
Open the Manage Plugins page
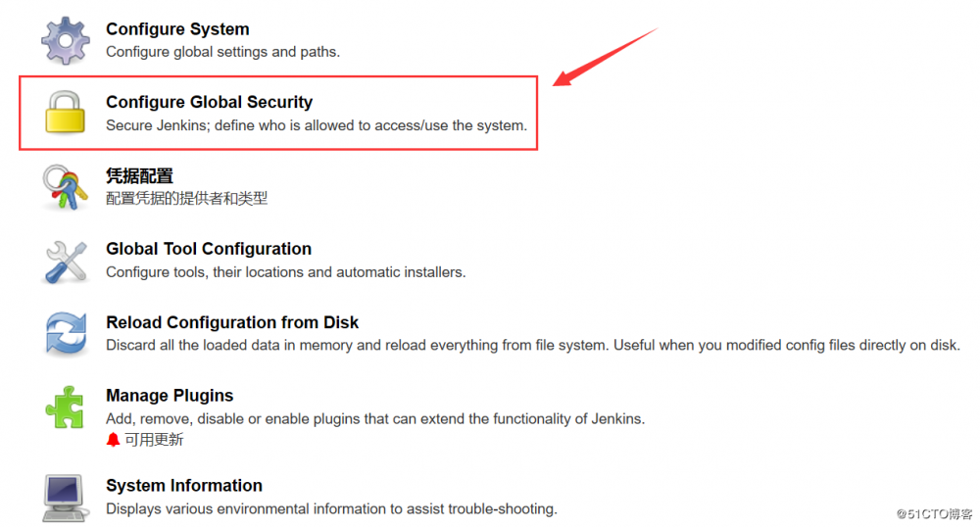170,396
